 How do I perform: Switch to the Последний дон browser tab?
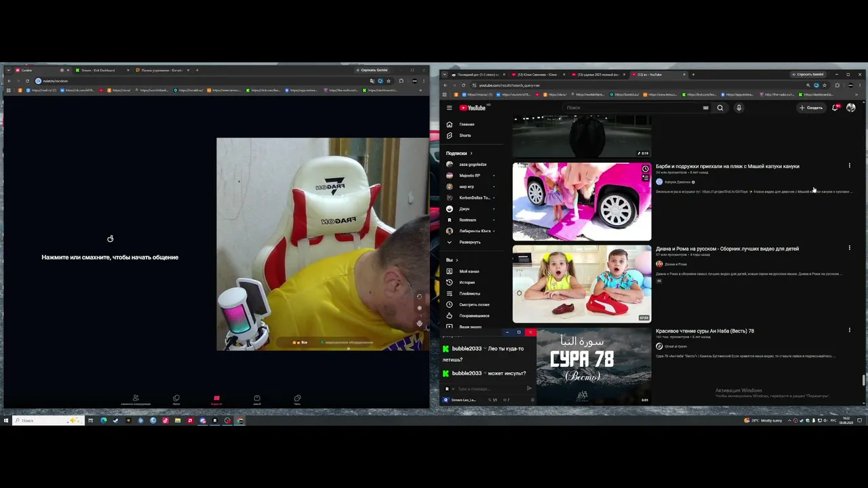[477, 75]
